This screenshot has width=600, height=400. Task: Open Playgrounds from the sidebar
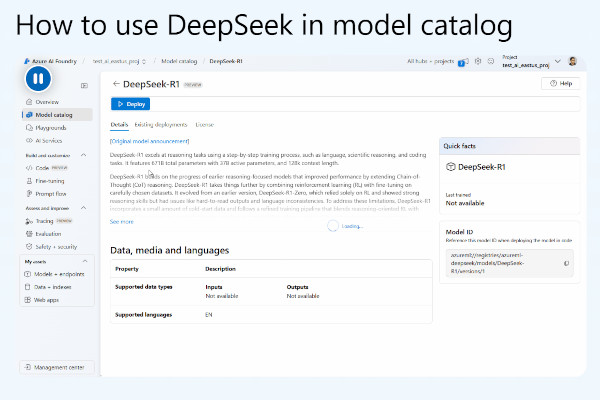pyautogui.click(x=50, y=128)
